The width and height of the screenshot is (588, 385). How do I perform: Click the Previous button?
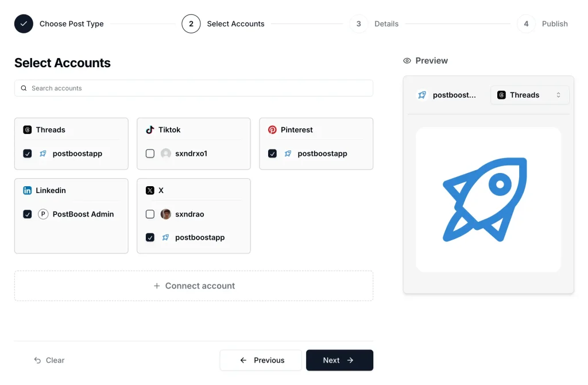point(261,360)
